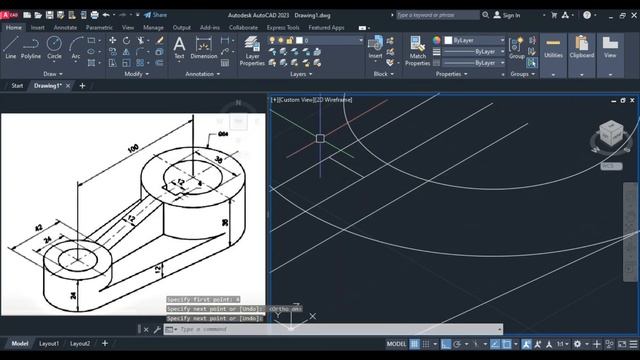Toggle 2D object snap in status bar
The height and width of the screenshot is (360, 640).
tap(507, 344)
